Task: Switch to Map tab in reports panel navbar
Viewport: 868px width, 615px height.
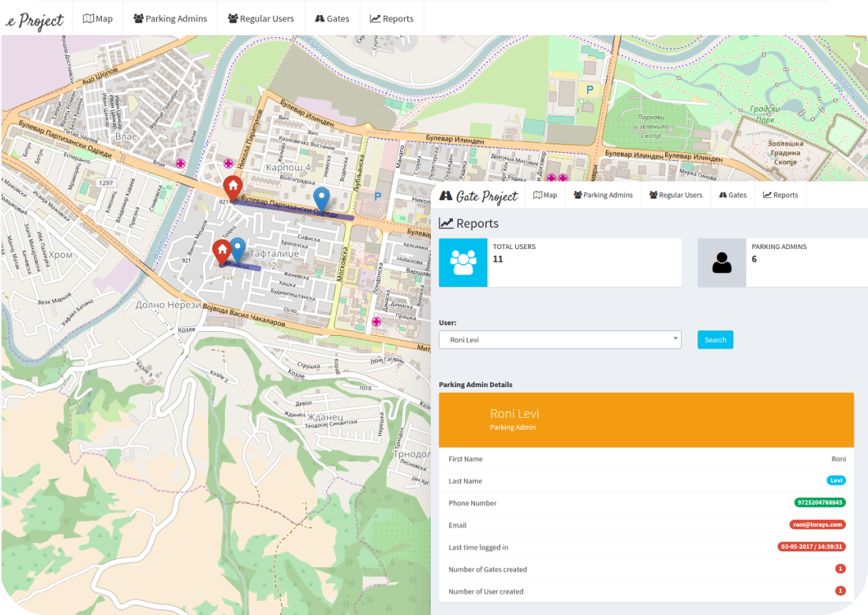Action: click(x=545, y=195)
